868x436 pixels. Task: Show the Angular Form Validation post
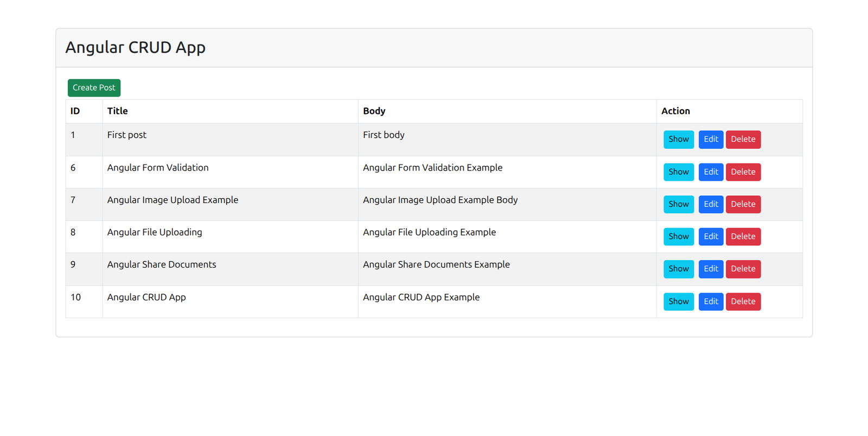(x=678, y=172)
